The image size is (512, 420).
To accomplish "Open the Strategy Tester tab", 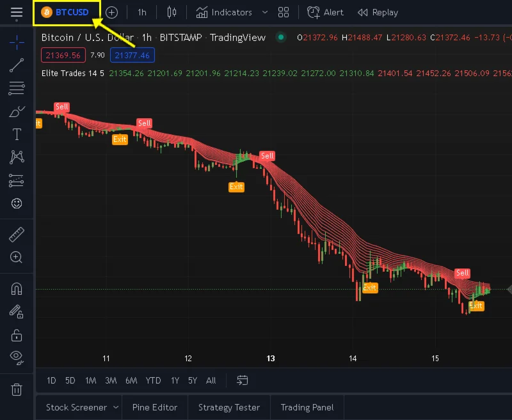I will click(x=229, y=407).
